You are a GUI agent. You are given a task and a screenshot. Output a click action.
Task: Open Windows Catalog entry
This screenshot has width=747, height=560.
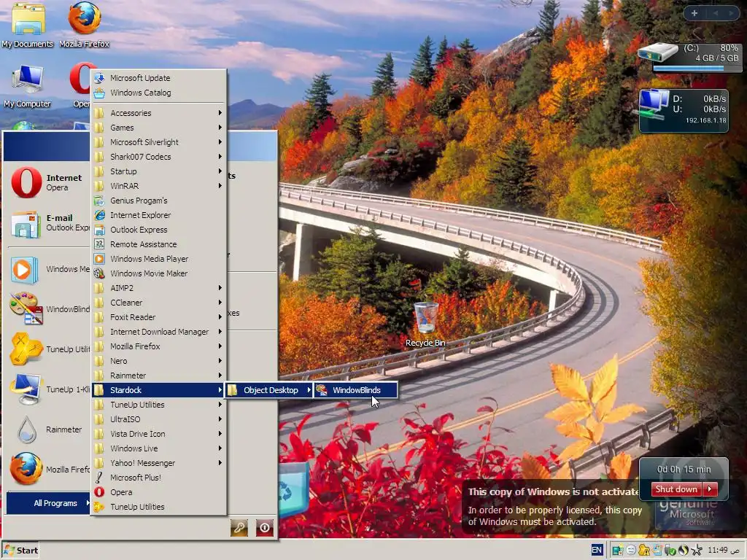[158, 93]
